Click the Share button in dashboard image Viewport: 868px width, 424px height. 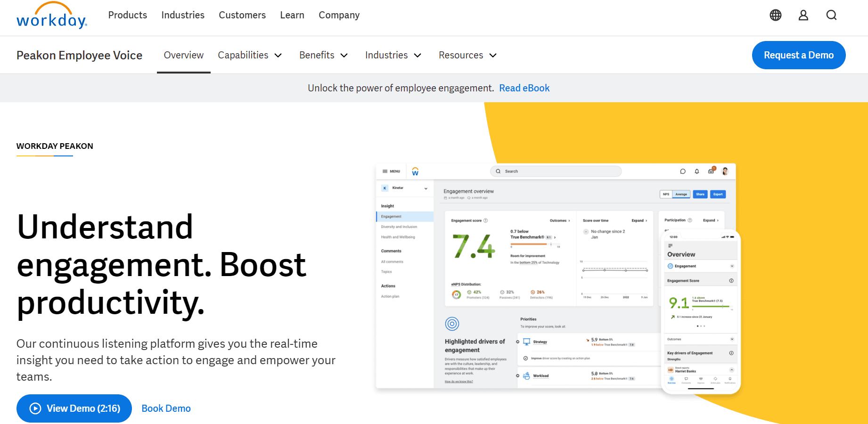point(700,194)
